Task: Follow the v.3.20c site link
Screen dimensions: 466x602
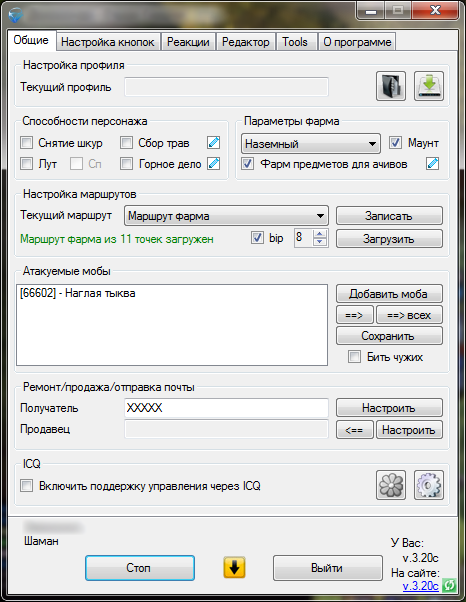Action: (x=420, y=586)
